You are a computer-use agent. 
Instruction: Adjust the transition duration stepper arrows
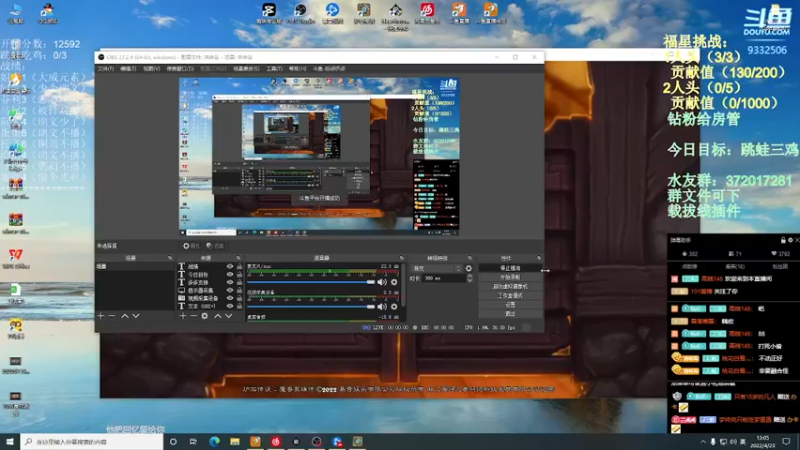point(469,279)
